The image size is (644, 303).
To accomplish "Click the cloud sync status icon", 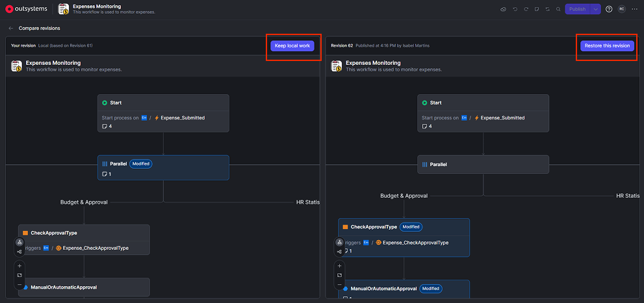I will tap(503, 9).
